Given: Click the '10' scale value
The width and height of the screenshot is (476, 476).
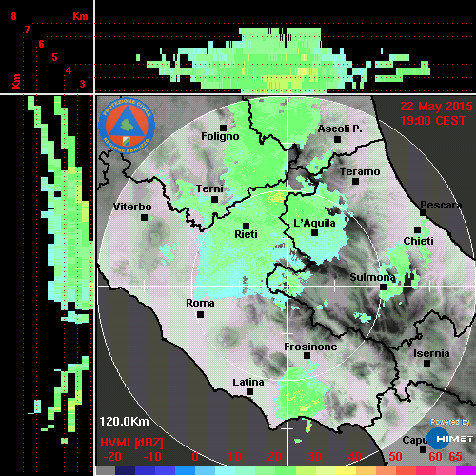Looking at the screenshot, I should (x=235, y=457).
